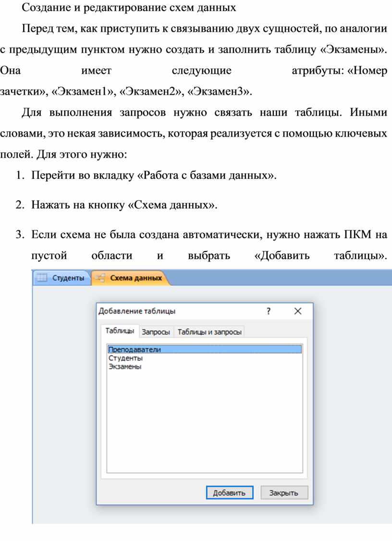Close the Добавление таблицы dialog with X
This screenshot has width=392, height=541.
coord(298,311)
